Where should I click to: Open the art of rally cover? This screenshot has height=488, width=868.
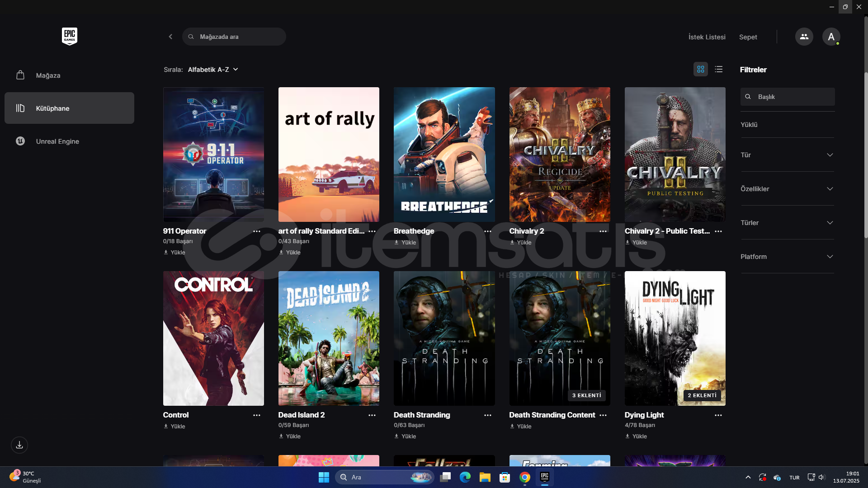[x=329, y=155]
